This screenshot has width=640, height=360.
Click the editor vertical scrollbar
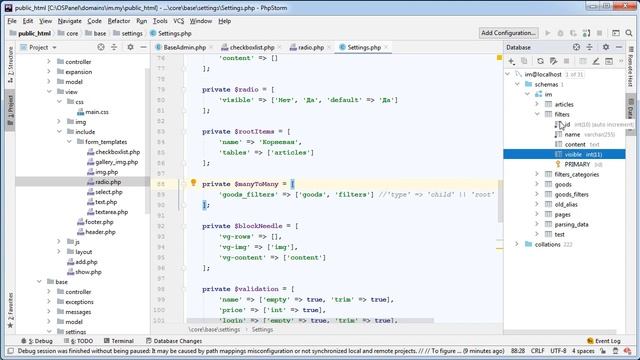coord(500,202)
